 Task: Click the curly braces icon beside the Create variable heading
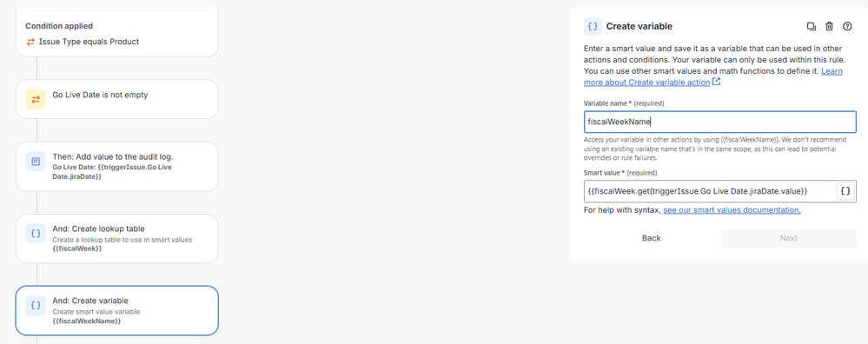[593, 27]
